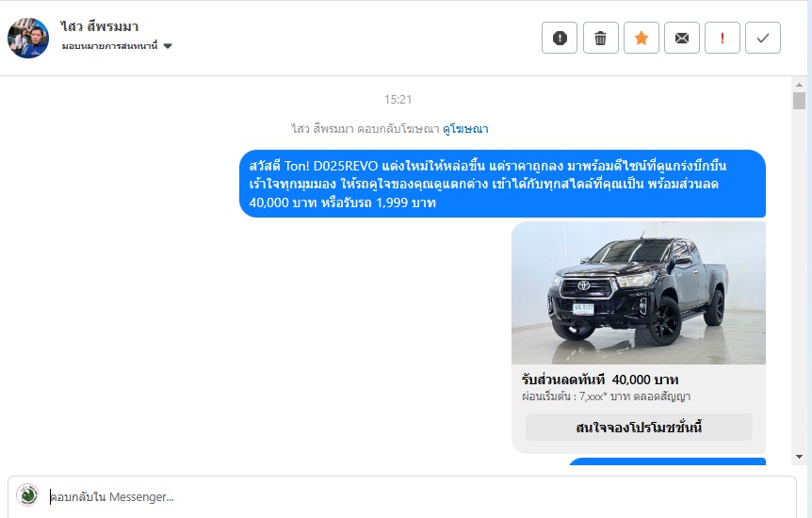Click the scrollbar down arrow
812x518 pixels.
pos(799,457)
